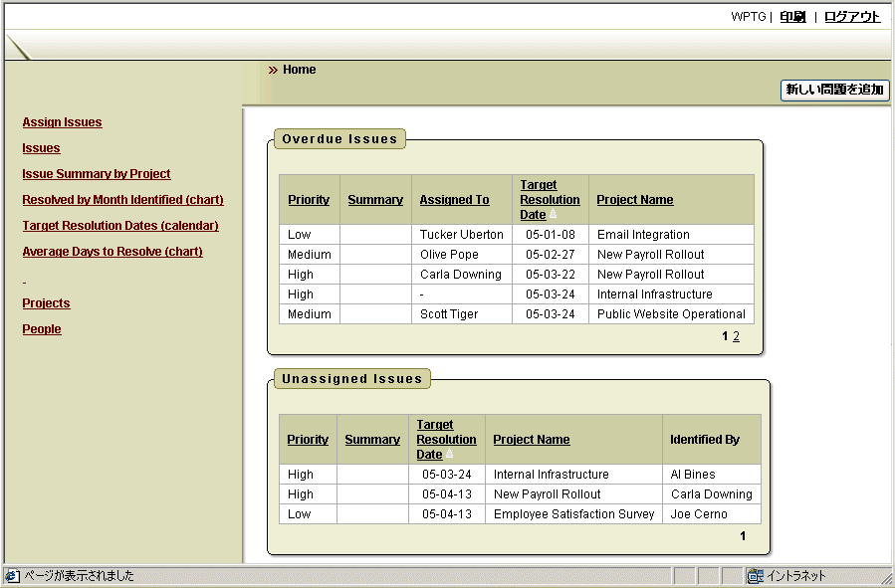Image resolution: width=895 pixels, height=588 pixels.
Task: Click the ログアウト logout link
Action: point(852,17)
